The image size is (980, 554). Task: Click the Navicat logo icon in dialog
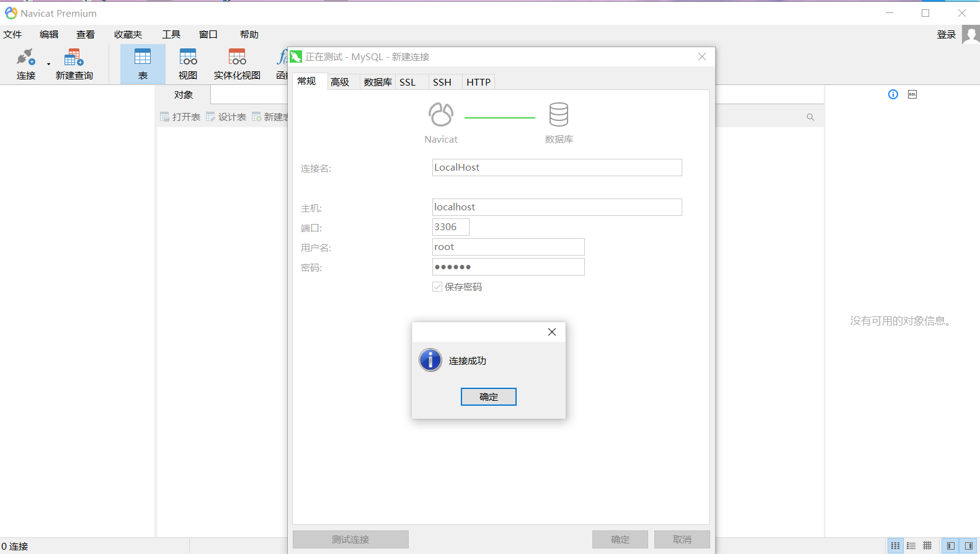point(441,115)
